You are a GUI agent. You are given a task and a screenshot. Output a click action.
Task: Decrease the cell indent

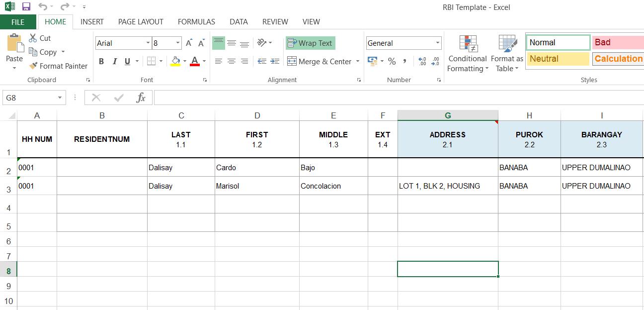[x=262, y=61]
